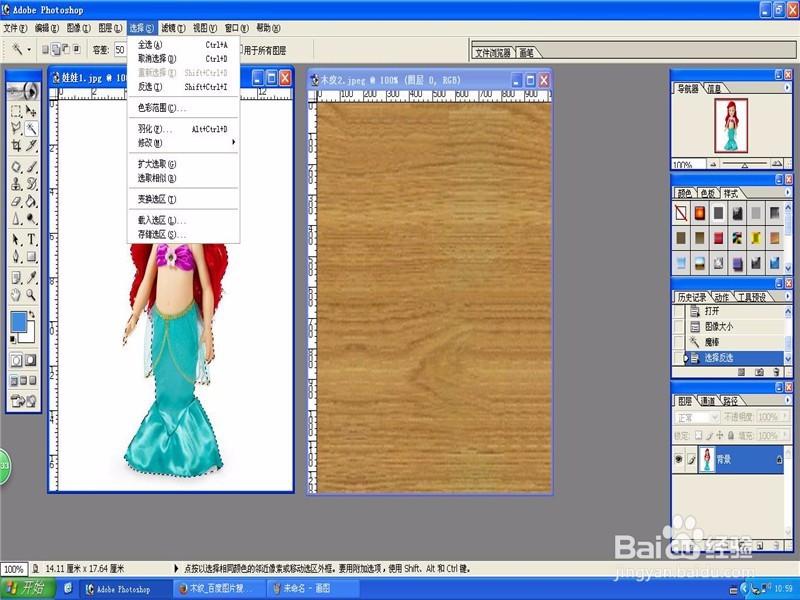This screenshot has height=600, width=800.
Task: Open 木纹_百度图片搜索 taskbar button
Action: [220, 588]
